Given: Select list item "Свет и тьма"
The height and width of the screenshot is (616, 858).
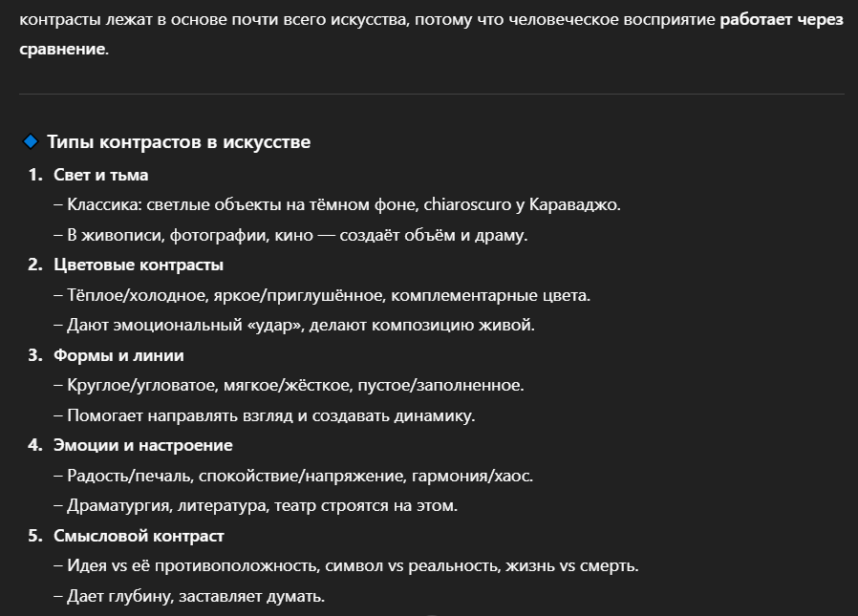Looking at the screenshot, I should [100, 175].
